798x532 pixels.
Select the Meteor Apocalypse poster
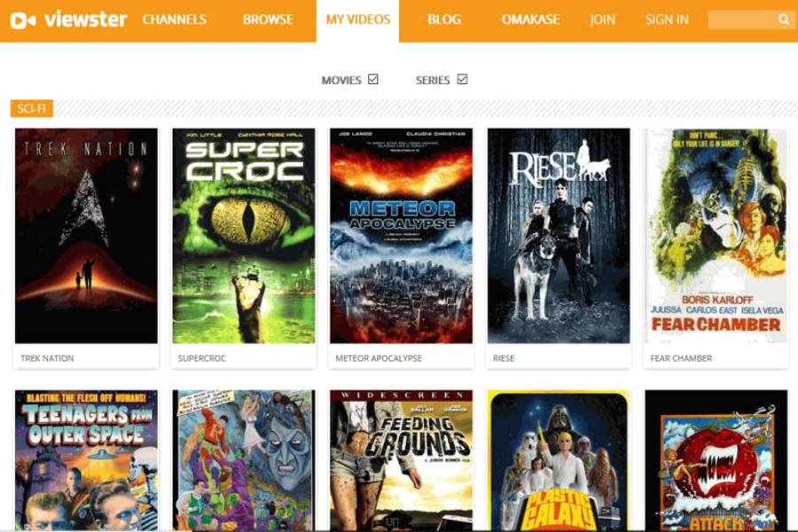click(x=401, y=236)
